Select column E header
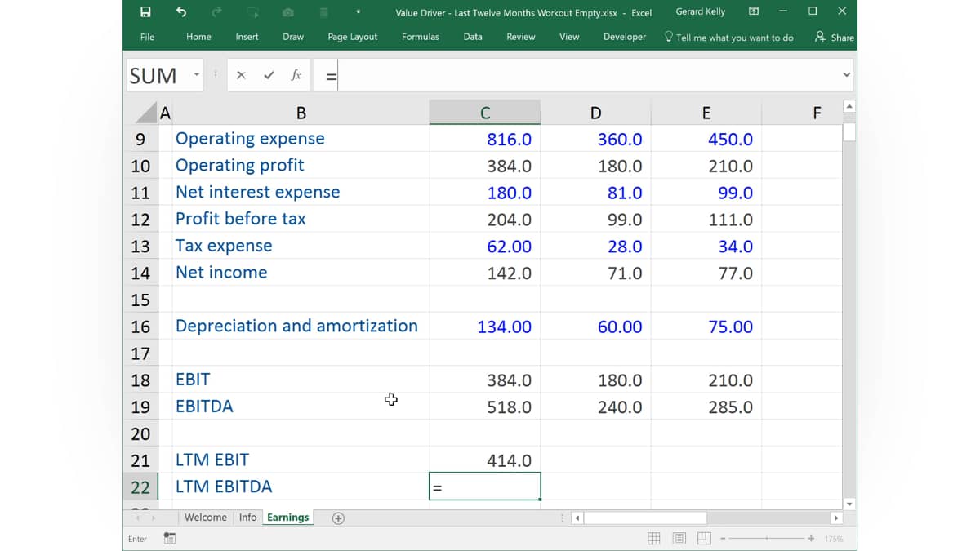Image resolution: width=980 pixels, height=551 pixels. tap(706, 113)
